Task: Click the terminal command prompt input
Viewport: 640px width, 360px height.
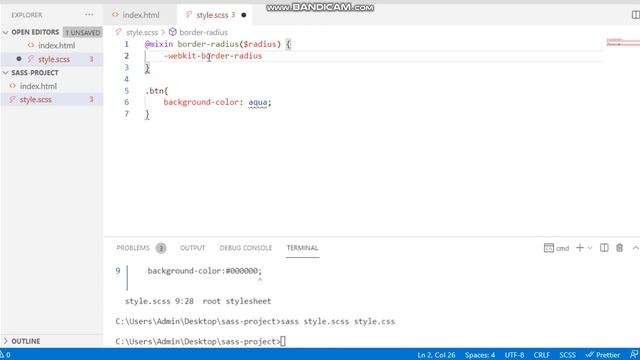Action: click(x=283, y=341)
